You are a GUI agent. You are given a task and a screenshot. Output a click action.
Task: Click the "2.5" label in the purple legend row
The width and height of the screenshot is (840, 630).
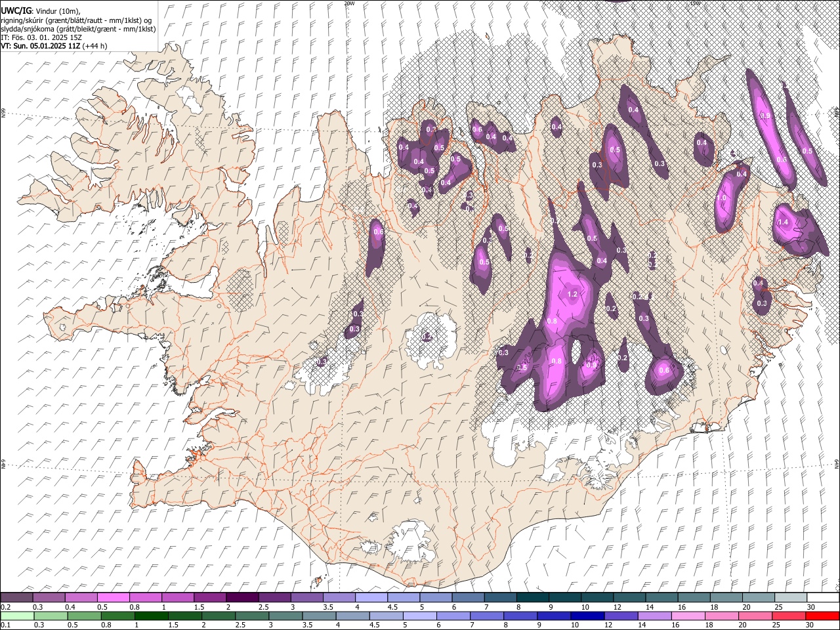(263, 606)
